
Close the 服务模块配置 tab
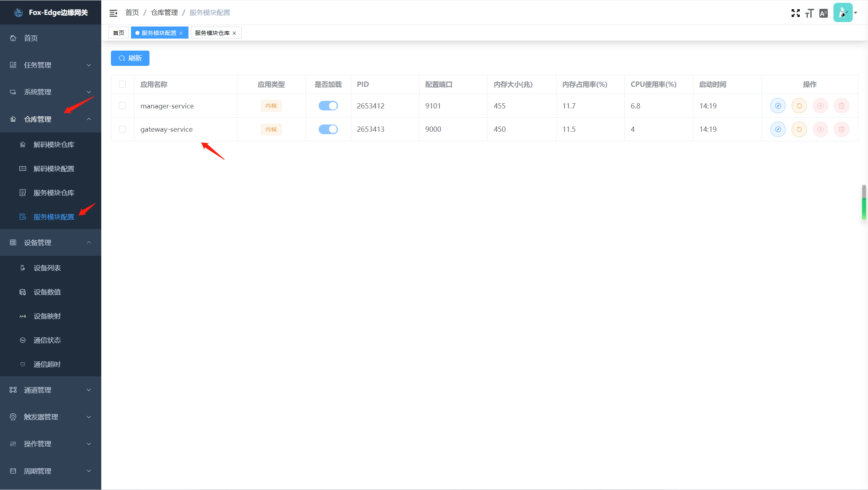(x=181, y=33)
